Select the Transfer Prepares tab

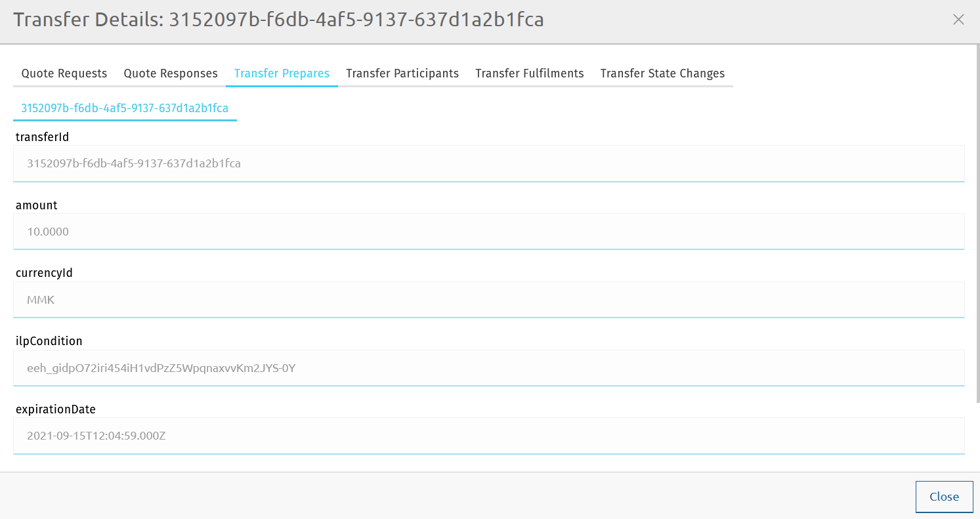click(282, 73)
